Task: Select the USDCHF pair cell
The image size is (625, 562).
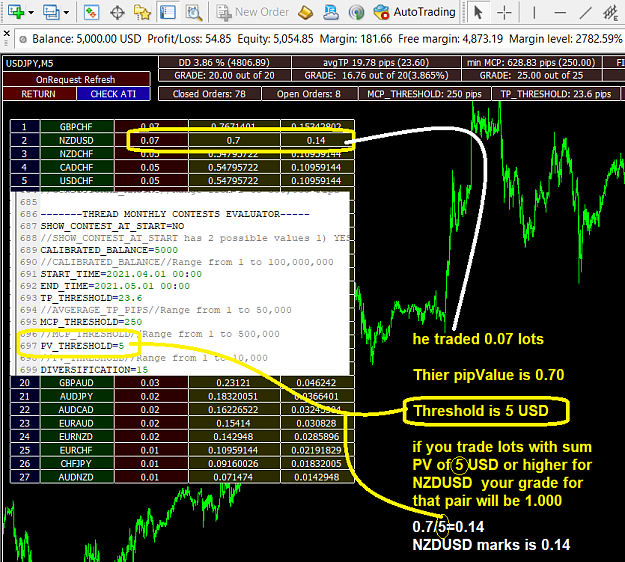Action: [77, 181]
